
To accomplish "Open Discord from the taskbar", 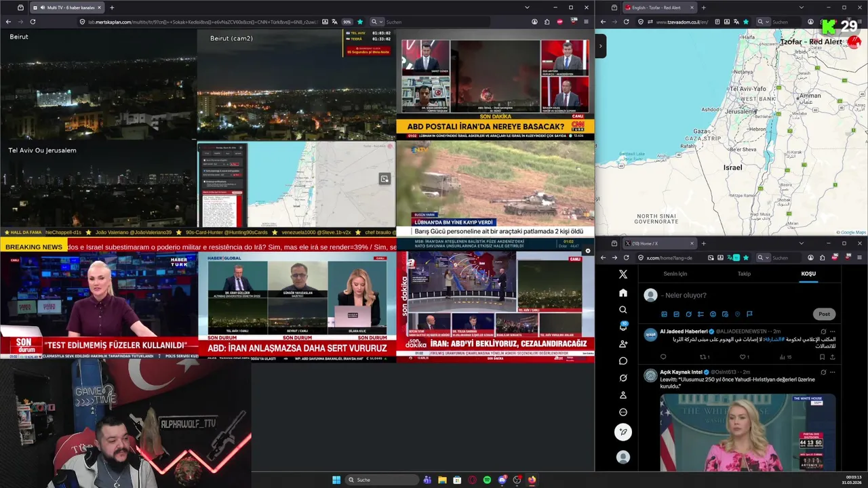I will [x=502, y=480].
